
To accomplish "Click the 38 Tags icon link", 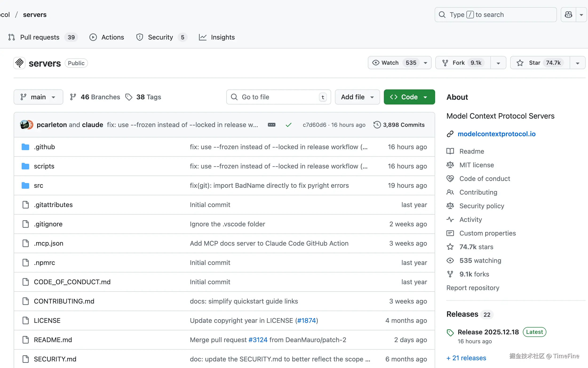I will click(129, 97).
